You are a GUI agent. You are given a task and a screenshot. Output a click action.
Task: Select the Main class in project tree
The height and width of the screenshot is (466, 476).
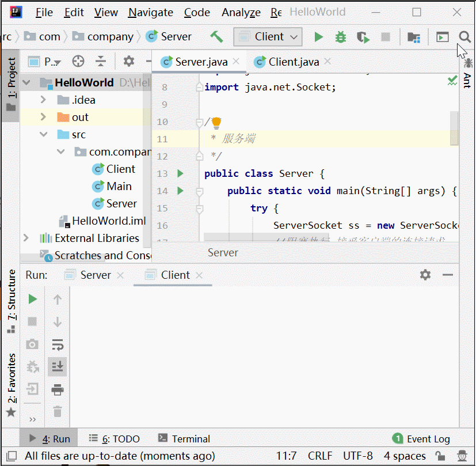[112, 186]
